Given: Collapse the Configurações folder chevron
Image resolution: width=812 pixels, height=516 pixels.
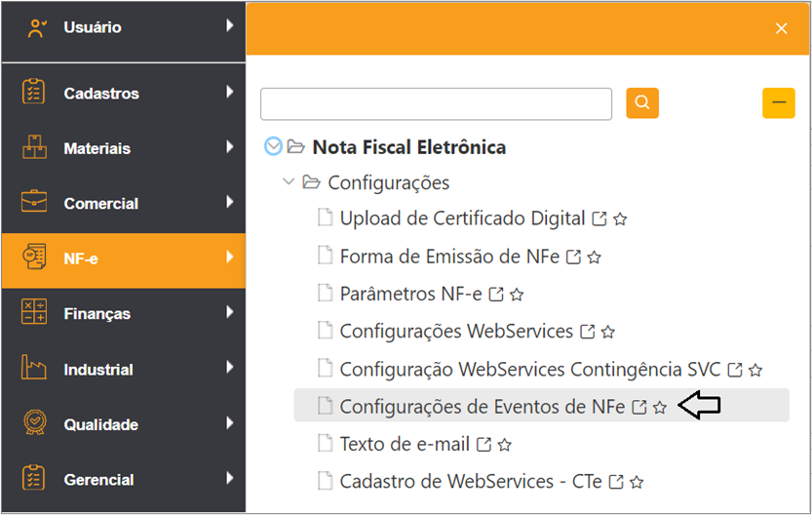Looking at the screenshot, I should click(289, 181).
